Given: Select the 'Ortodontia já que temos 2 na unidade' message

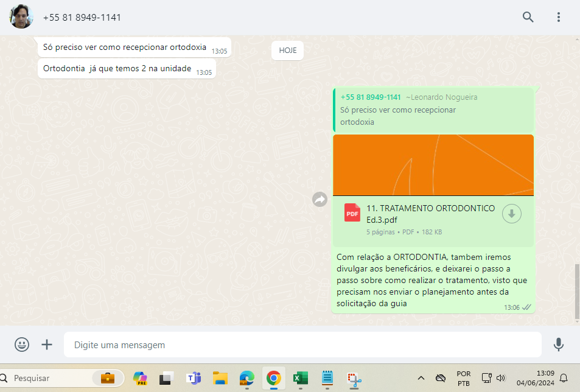Looking at the screenshot, I should [x=127, y=69].
